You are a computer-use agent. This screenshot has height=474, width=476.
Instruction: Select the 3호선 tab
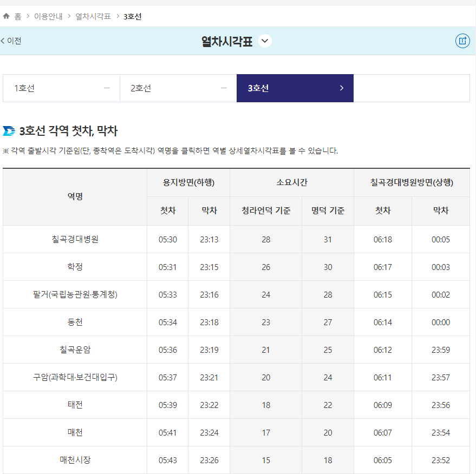[295, 88]
